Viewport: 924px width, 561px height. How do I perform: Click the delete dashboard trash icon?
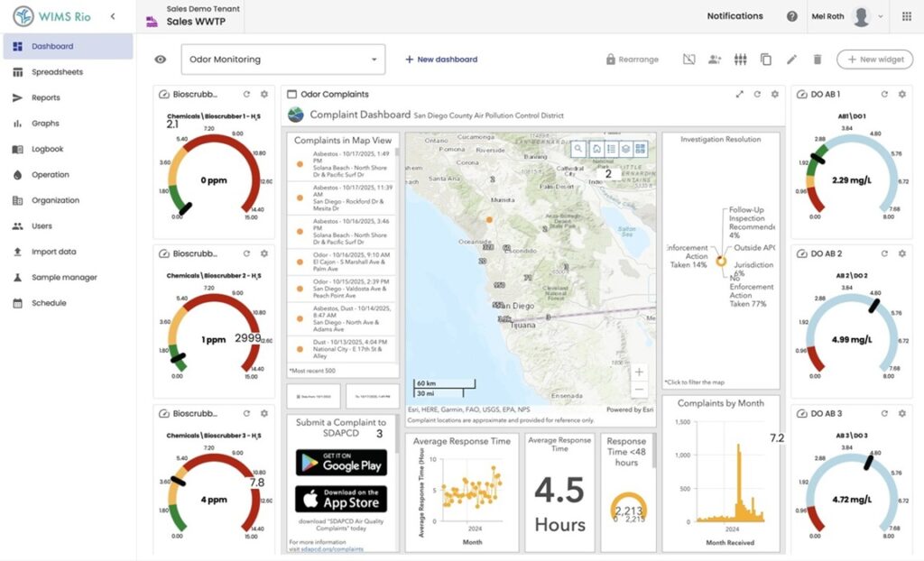tap(818, 59)
